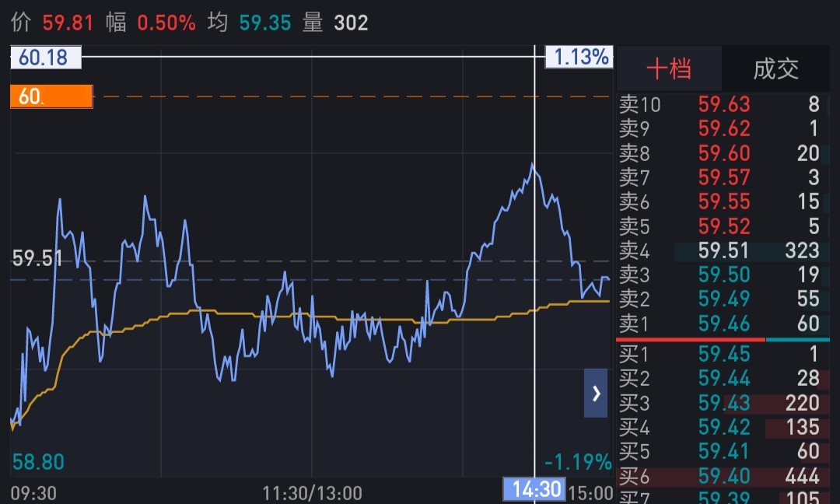The height and width of the screenshot is (504, 840).
Task: Select the 59.51 reference price on chart
Action: click(37, 258)
